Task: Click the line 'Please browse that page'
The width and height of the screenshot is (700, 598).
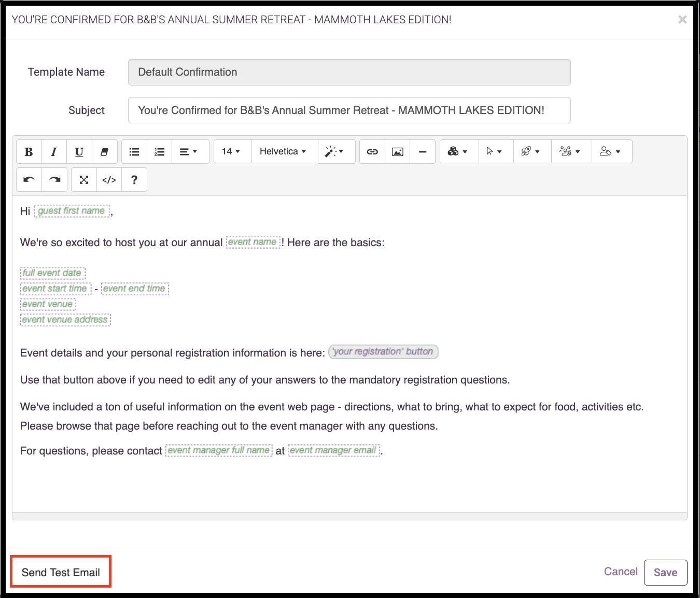Action: point(229,426)
